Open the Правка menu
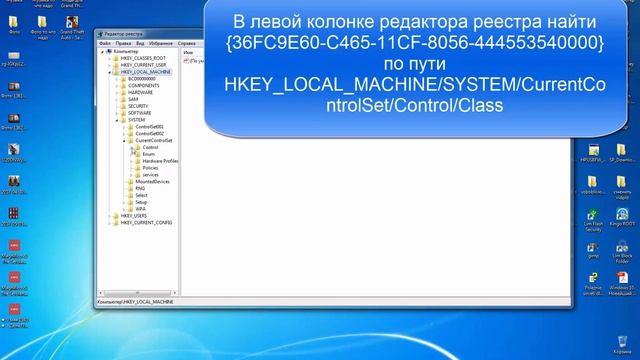 coord(123,43)
